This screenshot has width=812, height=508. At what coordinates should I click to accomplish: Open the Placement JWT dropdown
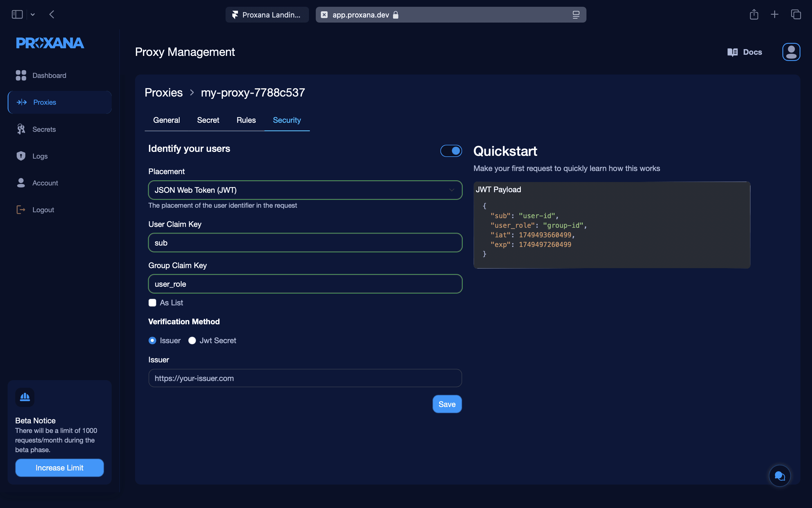(x=305, y=190)
